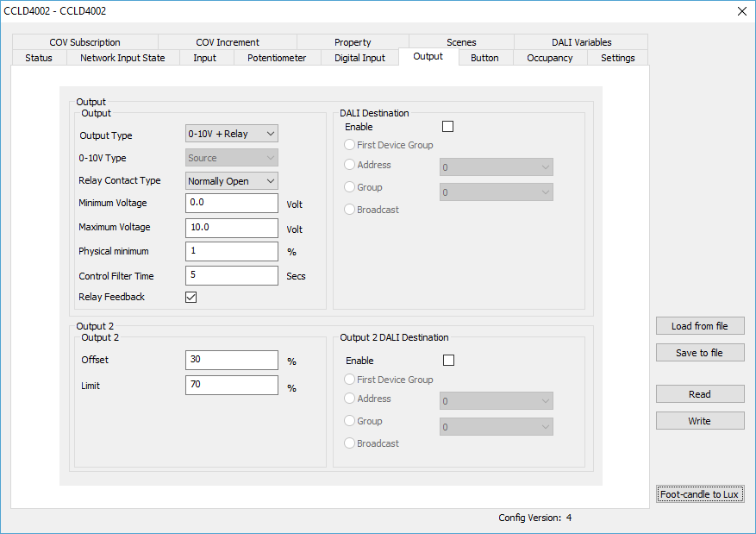Screen dimensions: 756x534
Task: Go to the DALI Variables tab
Action: tap(582, 42)
